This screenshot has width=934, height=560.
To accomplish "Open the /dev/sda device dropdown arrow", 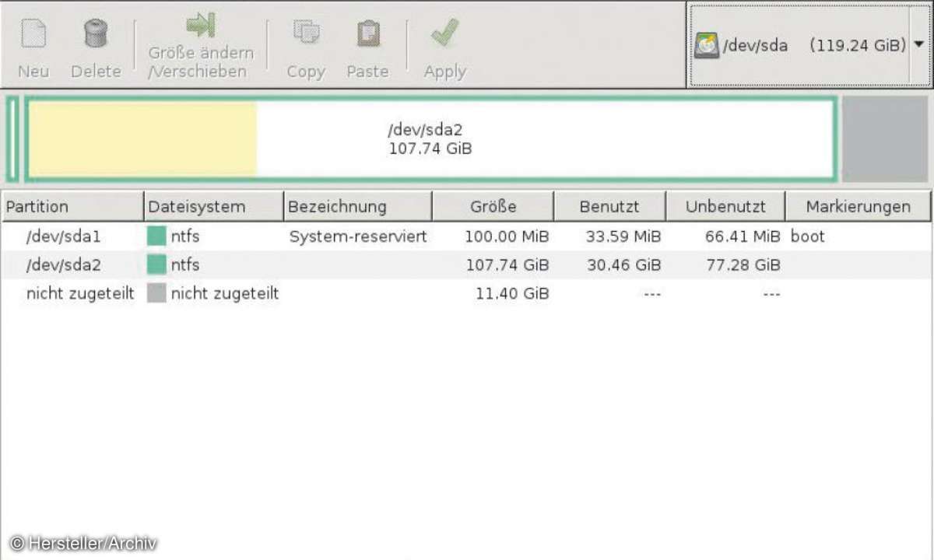I will tap(919, 44).
